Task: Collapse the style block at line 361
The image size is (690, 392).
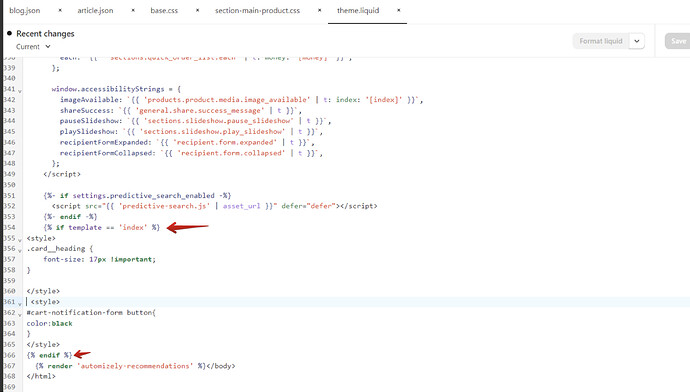Action: click(x=20, y=304)
